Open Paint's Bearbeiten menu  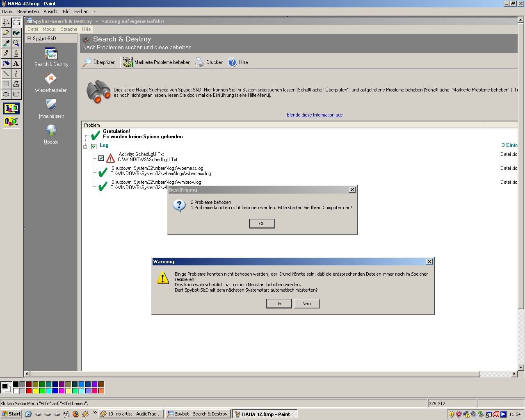tap(28, 11)
